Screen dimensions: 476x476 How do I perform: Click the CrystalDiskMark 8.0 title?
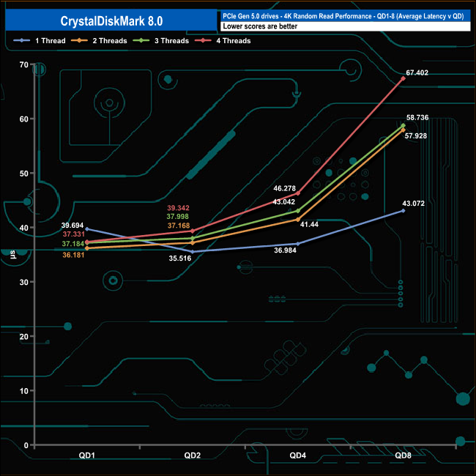(x=111, y=21)
